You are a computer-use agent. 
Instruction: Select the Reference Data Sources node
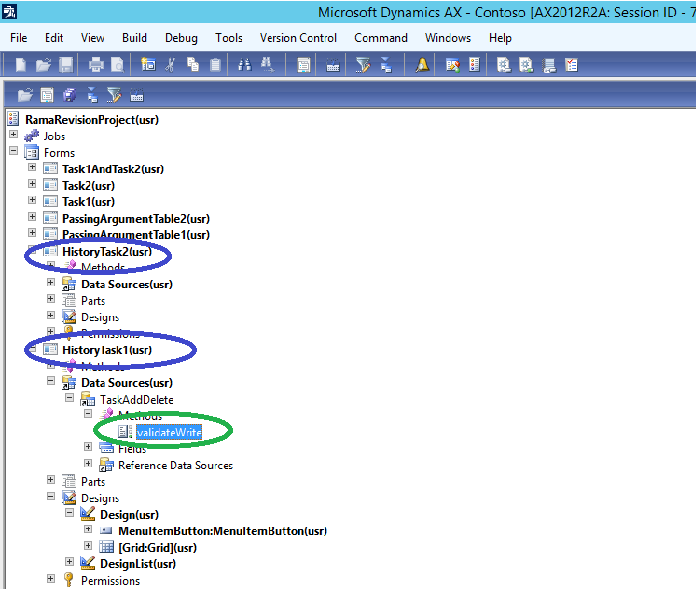pos(175,465)
